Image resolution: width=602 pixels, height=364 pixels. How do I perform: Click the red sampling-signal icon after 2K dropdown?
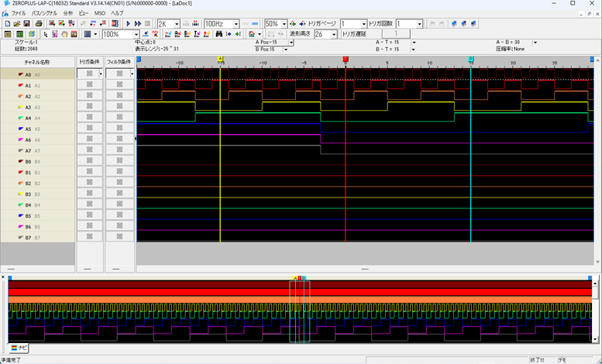[195, 24]
